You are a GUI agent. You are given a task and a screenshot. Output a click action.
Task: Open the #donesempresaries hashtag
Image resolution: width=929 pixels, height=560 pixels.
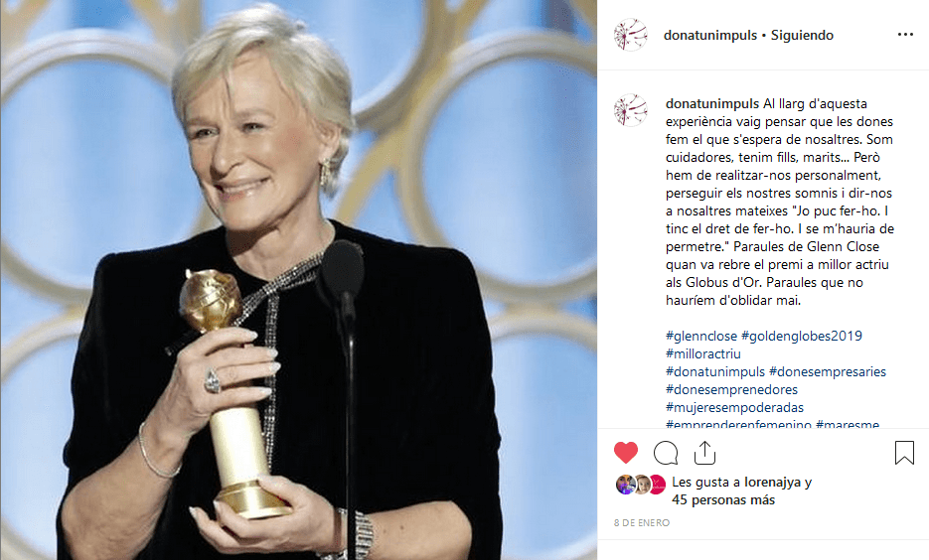click(828, 371)
